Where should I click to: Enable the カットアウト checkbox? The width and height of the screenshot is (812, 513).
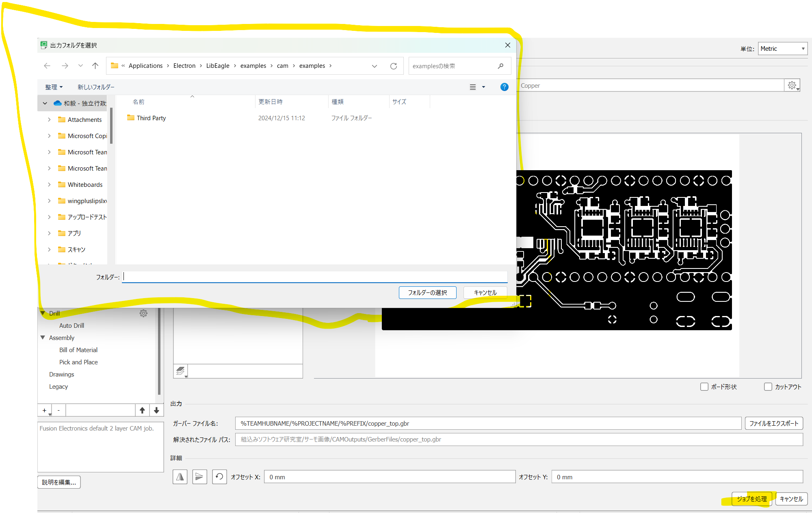(x=768, y=387)
